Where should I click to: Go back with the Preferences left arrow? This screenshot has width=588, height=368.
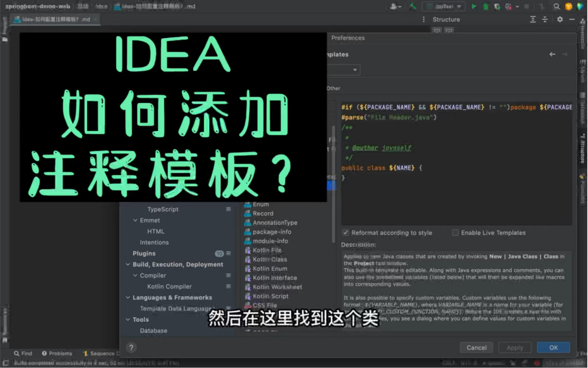click(x=552, y=54)
